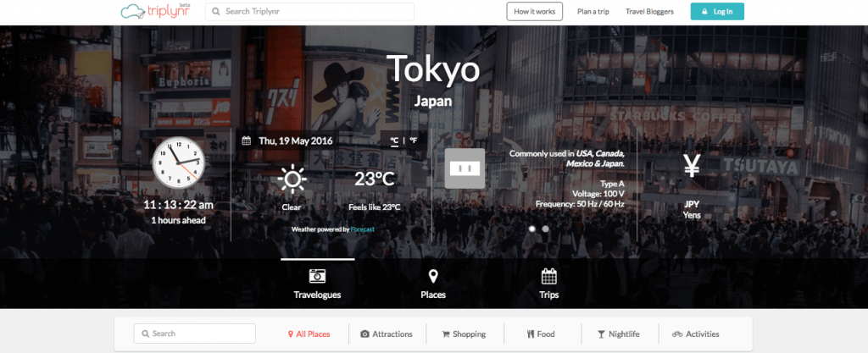Switch to the Trips tab
868x353 pixels.
click(x=549, y=284)
